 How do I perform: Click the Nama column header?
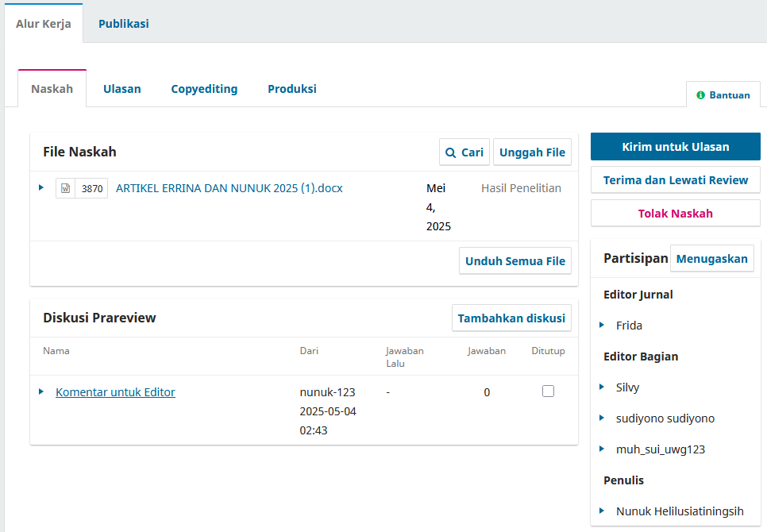point(56,351)
